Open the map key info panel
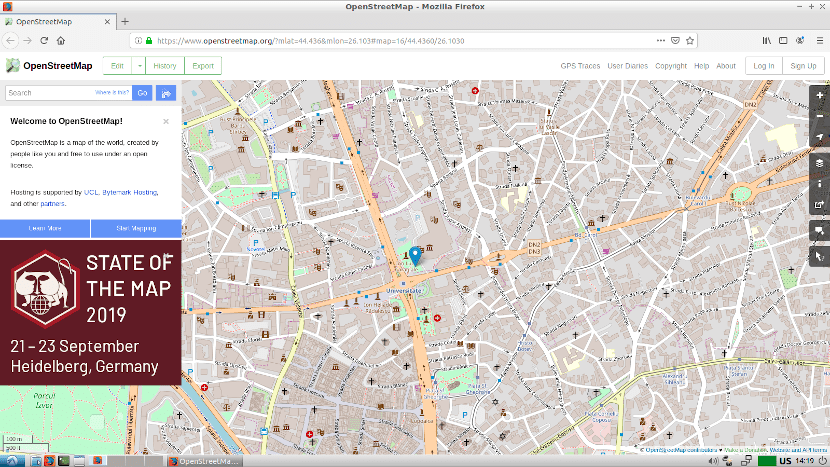This screenshot has width=830, height=467. tap(819, 184)
